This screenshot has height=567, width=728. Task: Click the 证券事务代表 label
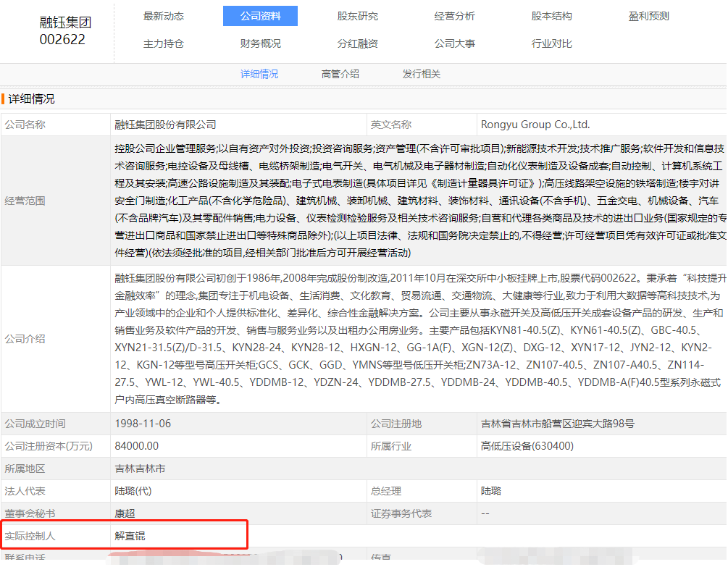(x=401, y=513)
